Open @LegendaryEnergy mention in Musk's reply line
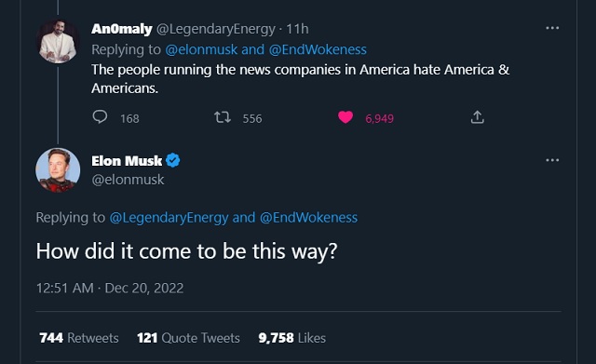 click(x=169, y=218)
